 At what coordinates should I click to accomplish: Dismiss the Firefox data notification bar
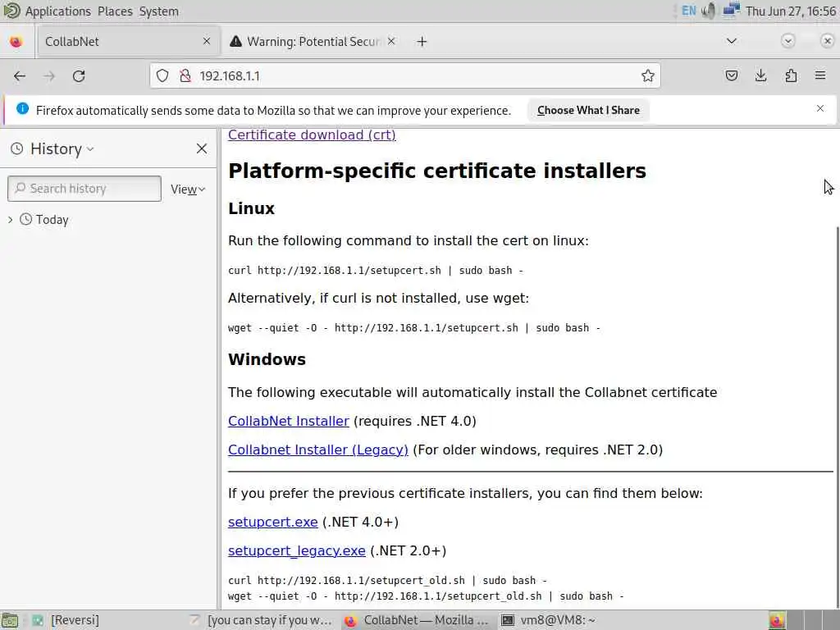pos(820,109)
